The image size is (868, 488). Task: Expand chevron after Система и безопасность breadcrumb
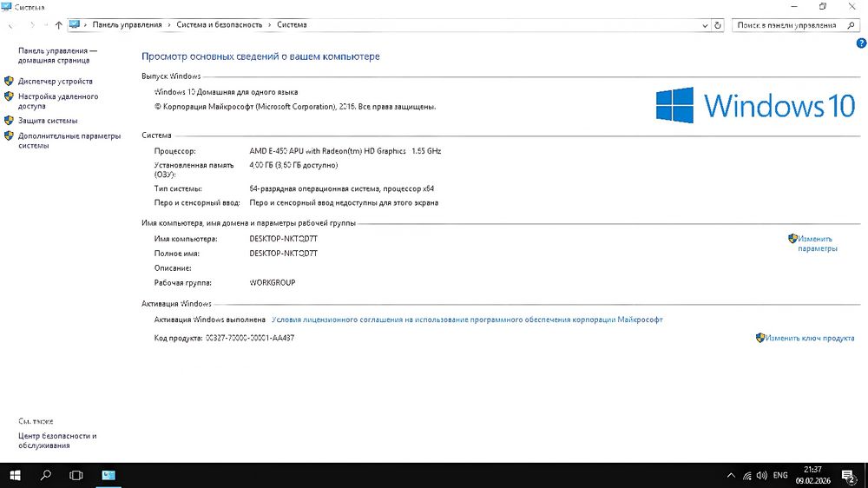tap(270, 25)
